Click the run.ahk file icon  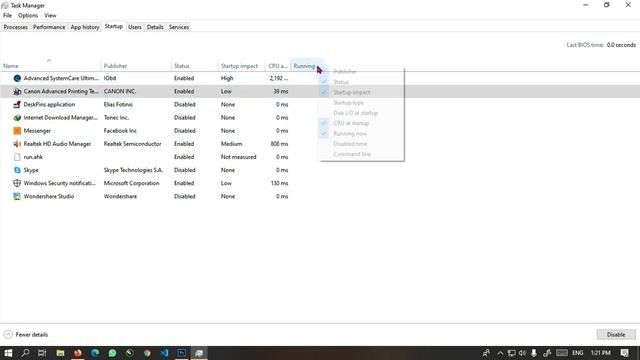click(17, 157)
